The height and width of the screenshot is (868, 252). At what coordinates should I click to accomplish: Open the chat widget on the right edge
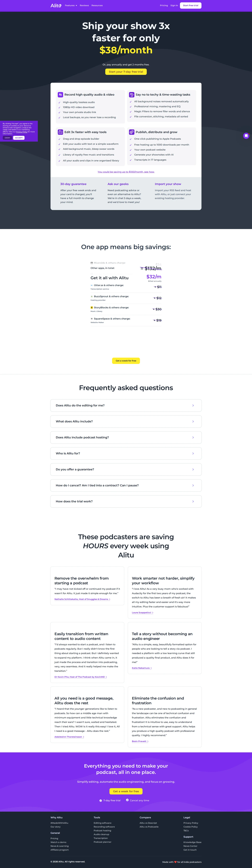point(246,136)
